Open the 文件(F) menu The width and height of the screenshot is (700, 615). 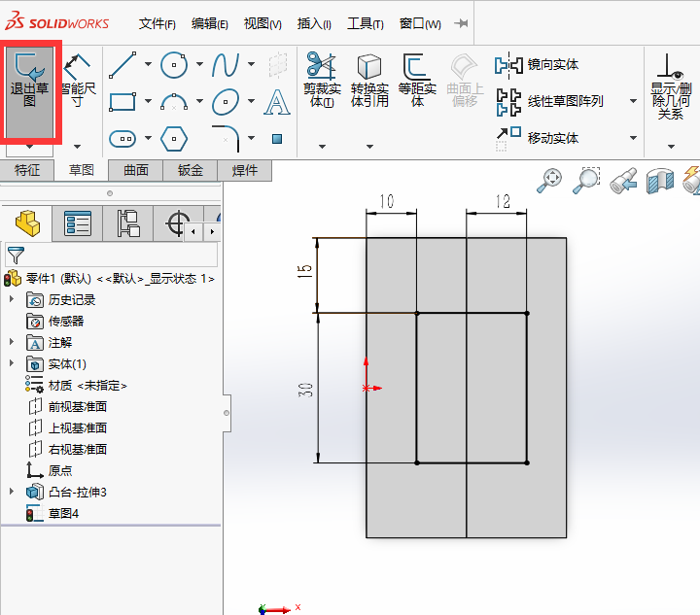tap(157, 23)
